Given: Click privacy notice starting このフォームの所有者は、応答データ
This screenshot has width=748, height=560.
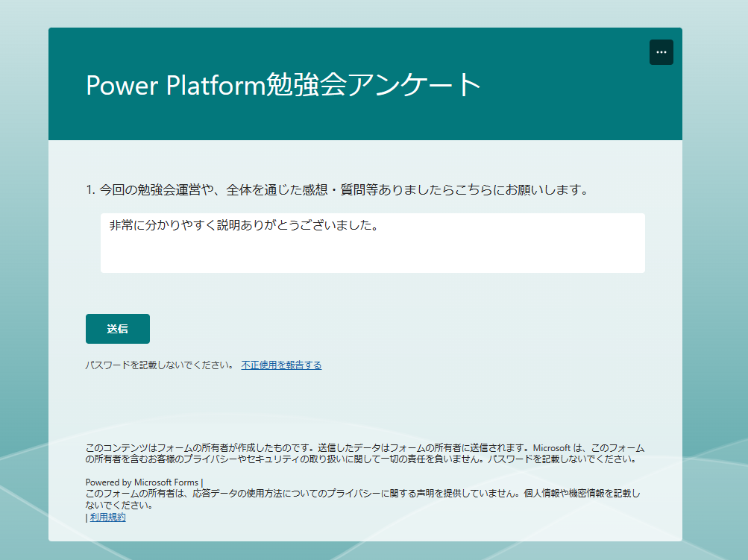Looking at the screenshot, I should 363,499.
